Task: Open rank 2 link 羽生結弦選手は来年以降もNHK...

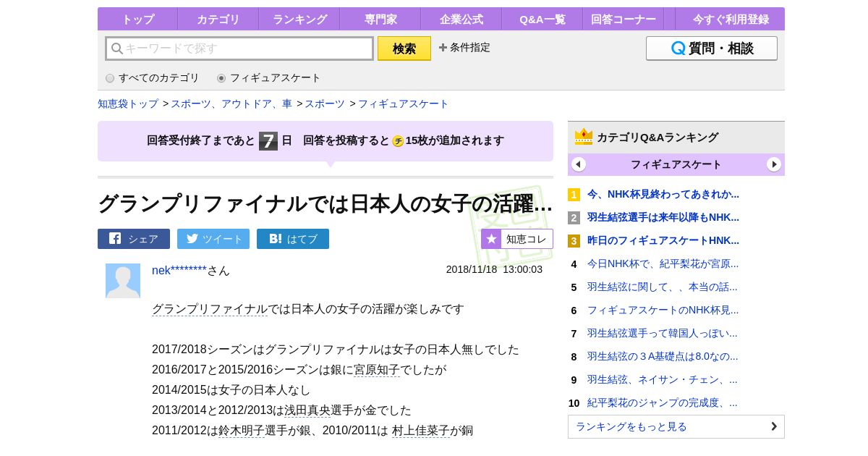Action: pos(663,217)
